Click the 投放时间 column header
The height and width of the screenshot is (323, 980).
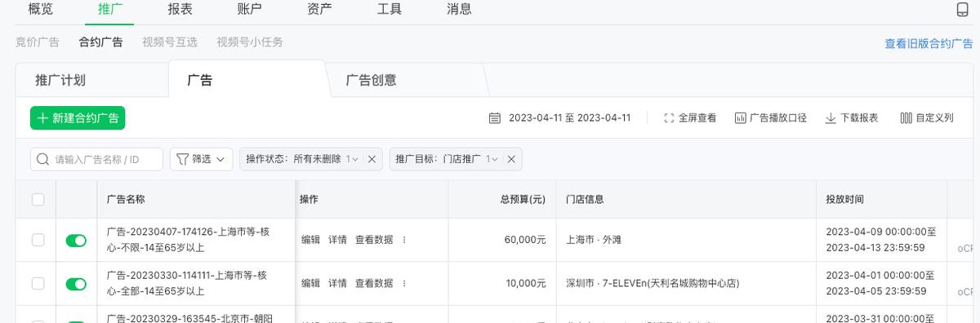click(x=845, y=199)
